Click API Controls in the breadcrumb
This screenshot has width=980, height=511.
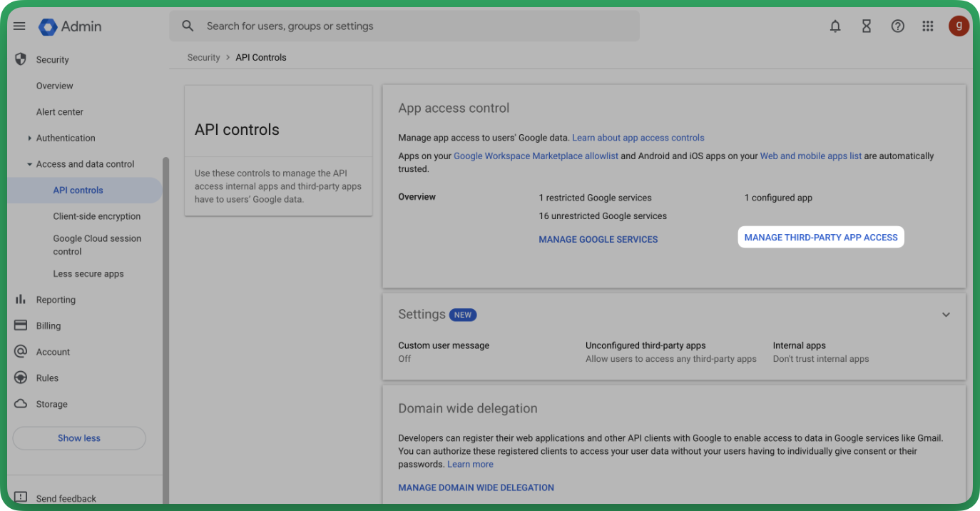[261, 58]
